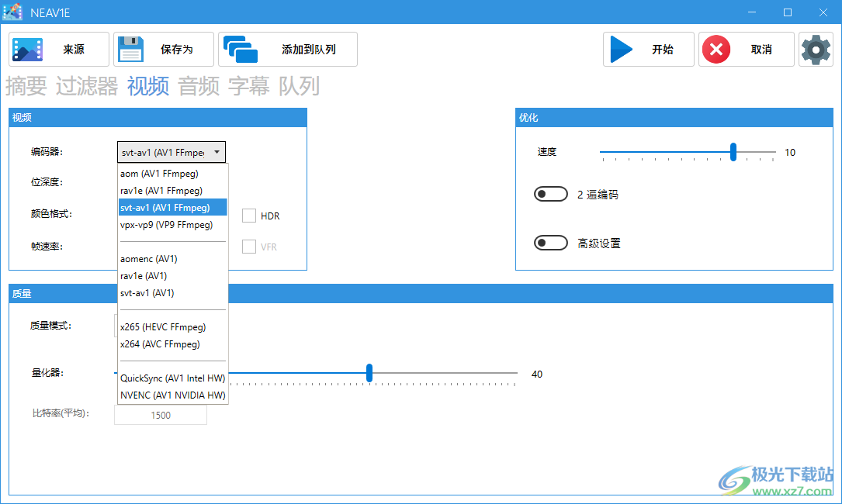Click the 速度 value 10

tap(790, 153)
